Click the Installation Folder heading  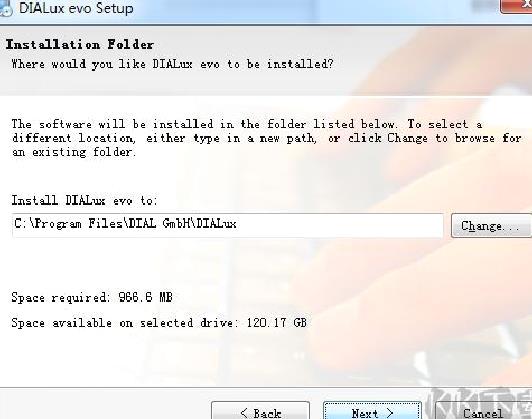click(x=80, y=44)
